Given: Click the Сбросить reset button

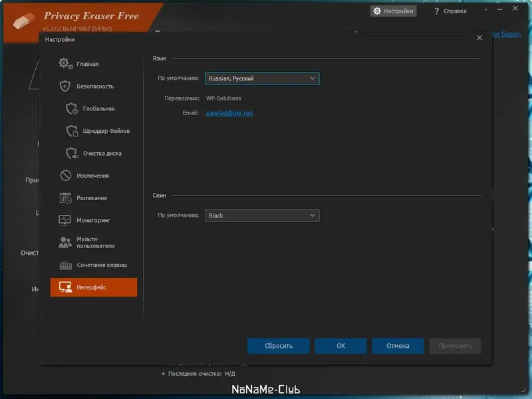Looking at the screenshot, I should click(278, 346).
